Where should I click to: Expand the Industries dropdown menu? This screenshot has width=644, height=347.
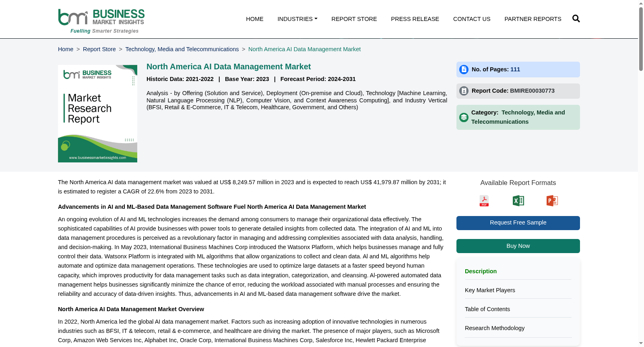(297, 19)
